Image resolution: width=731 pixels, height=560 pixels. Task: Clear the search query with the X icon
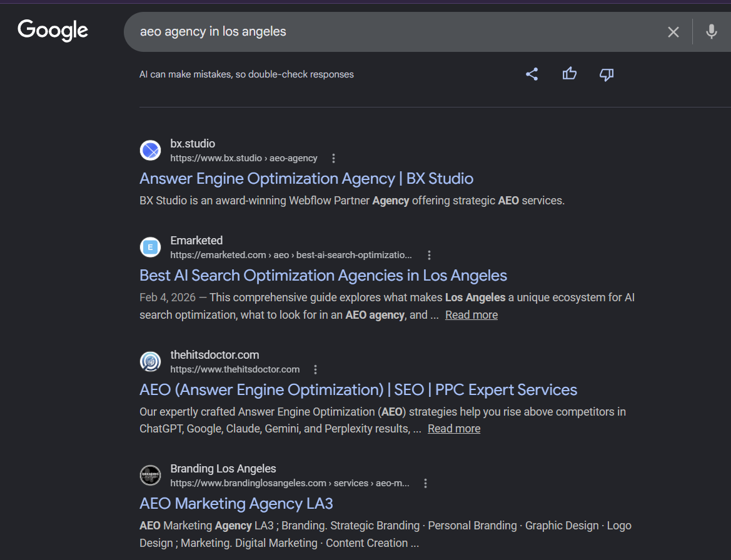pyautogui.click(x=673, y=32)
